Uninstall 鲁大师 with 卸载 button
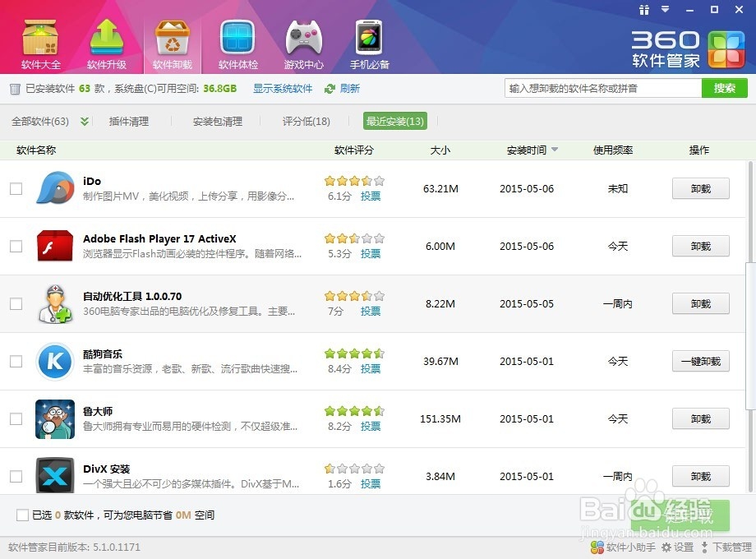756x559 pixels. click(701, 418)
